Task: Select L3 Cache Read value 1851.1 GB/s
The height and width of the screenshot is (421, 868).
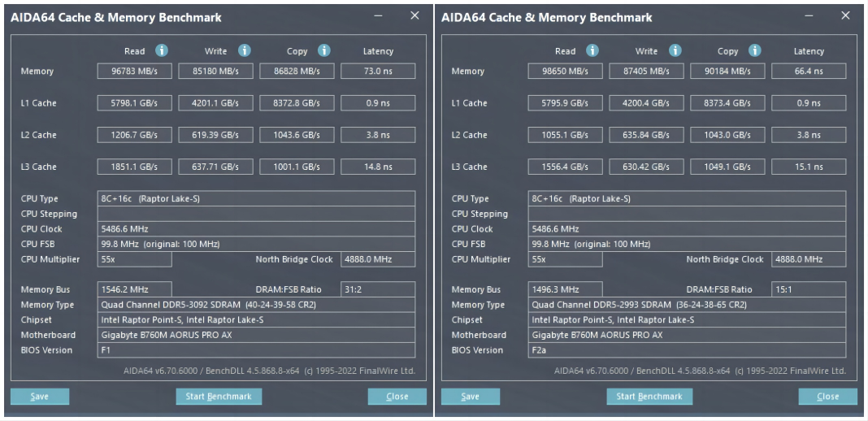Action: point(135,167)
